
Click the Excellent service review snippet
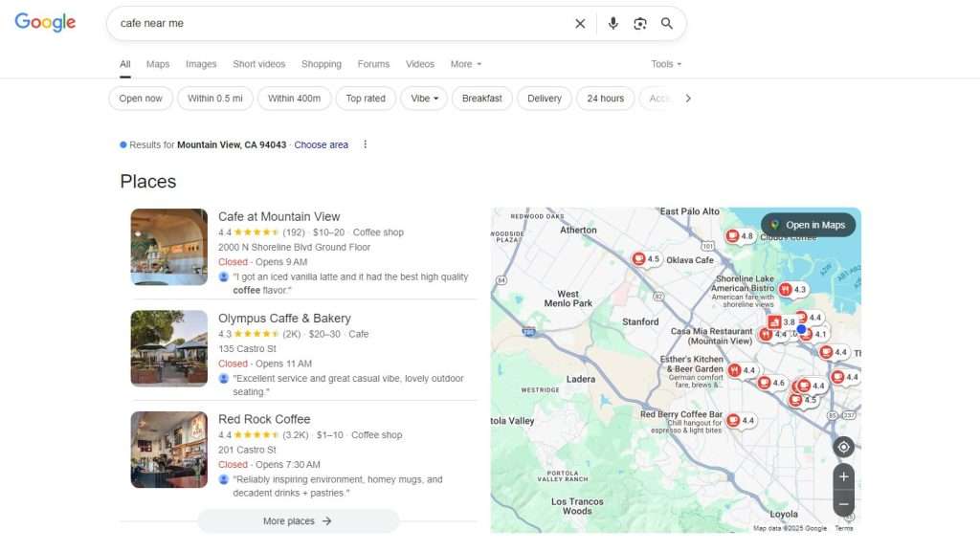(348, 385)
